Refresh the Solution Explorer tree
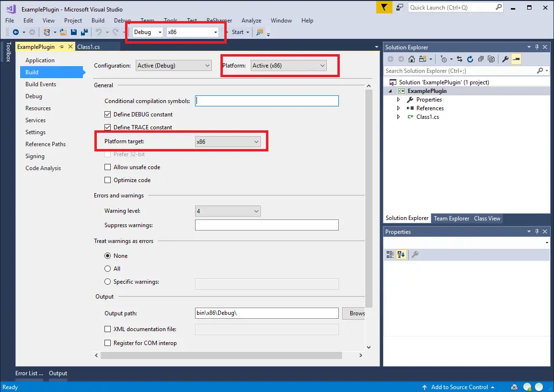Screen dimensions: 554x392 (x=470, y=59)
